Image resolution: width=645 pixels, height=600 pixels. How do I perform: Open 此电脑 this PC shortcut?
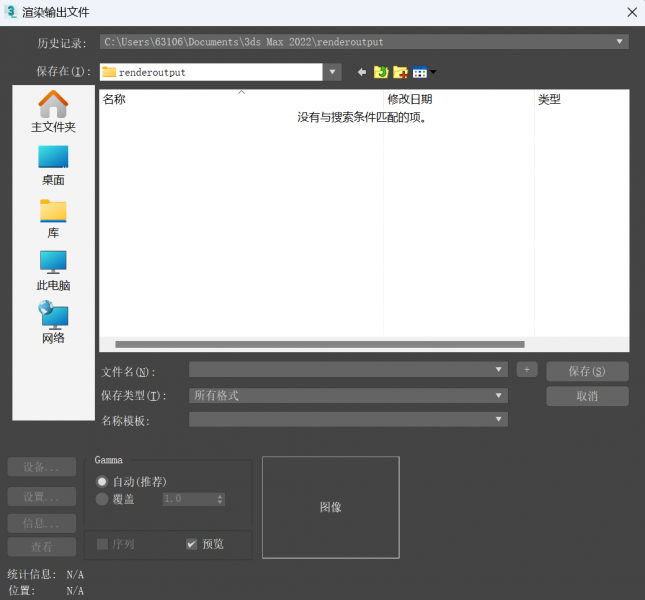click(53, 271)
